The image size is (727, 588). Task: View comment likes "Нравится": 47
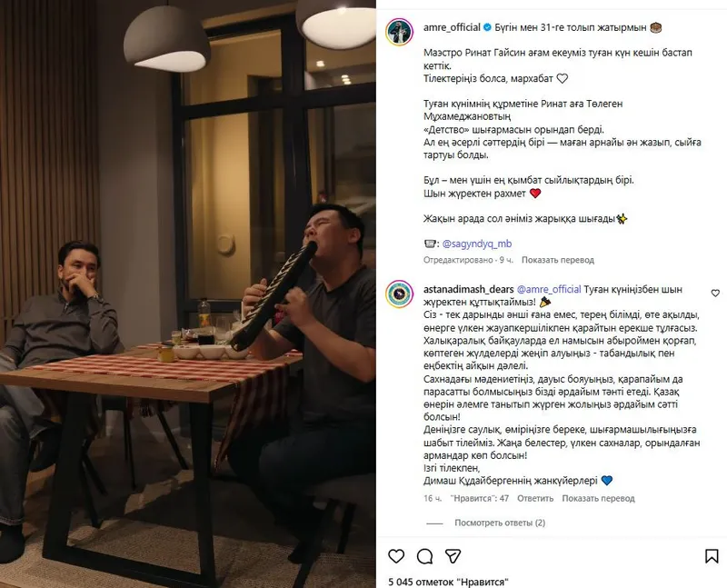480,499
